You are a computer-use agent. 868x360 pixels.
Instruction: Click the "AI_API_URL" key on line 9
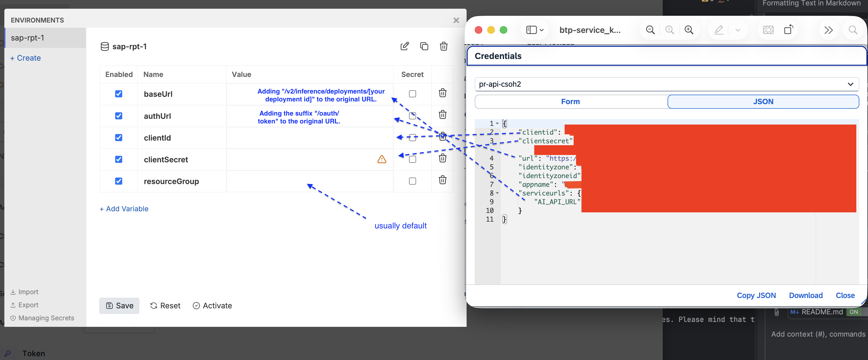(x=557, y=202)
